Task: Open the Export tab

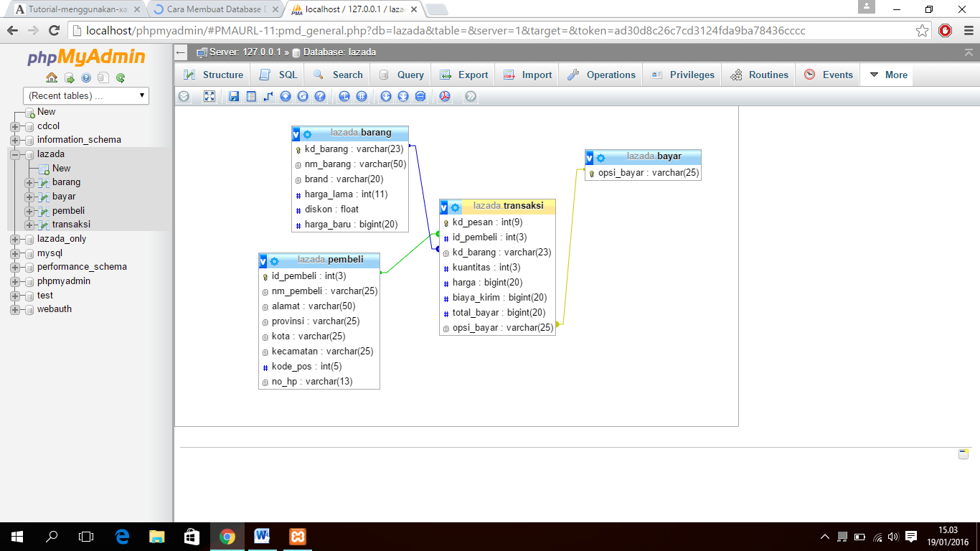Action: 463,75
